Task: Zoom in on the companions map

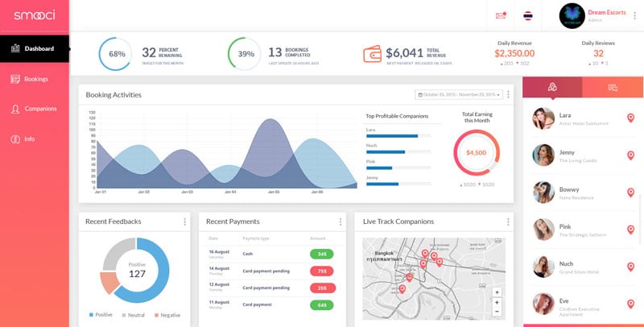Action: tap(497, 292)
